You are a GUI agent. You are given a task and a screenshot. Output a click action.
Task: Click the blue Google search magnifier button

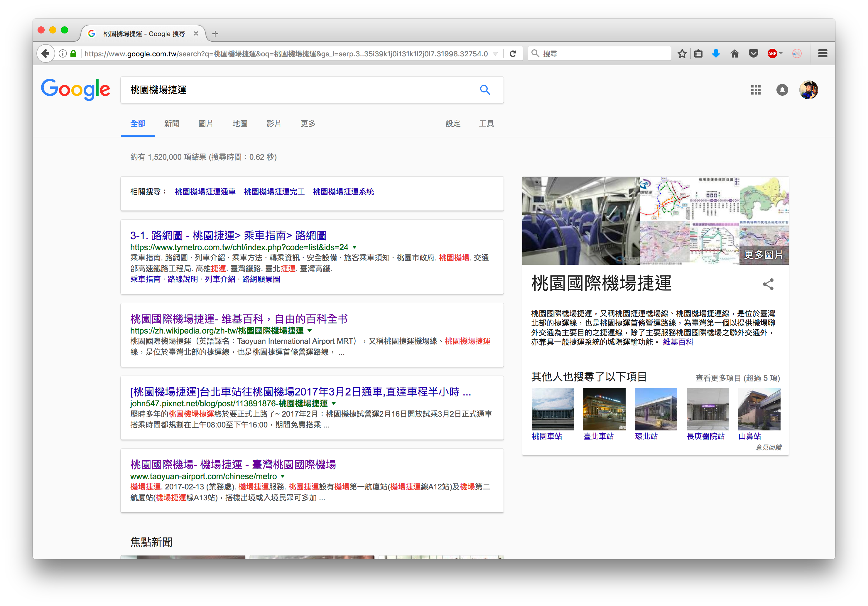click(x=485, y=90)
